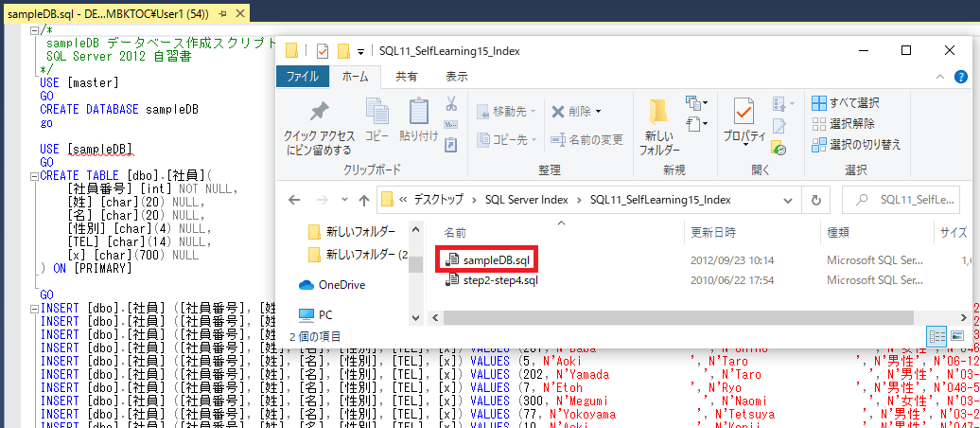Open the プロパティ ribbon button
The width and height of the screenshot is (980, 428).
pos(744,121)
